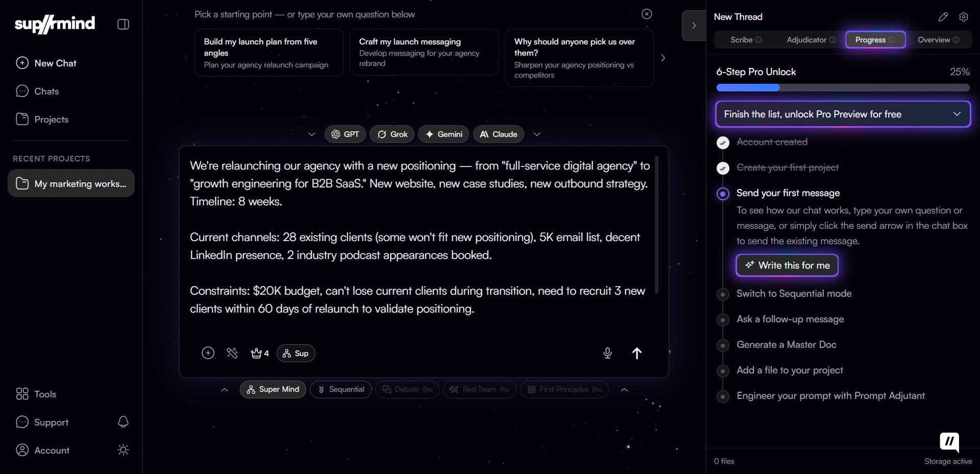This screenshot has height=474, width=980.
Task: Dismiss the starting point suggestions
Action: click(x=647, y=14)
